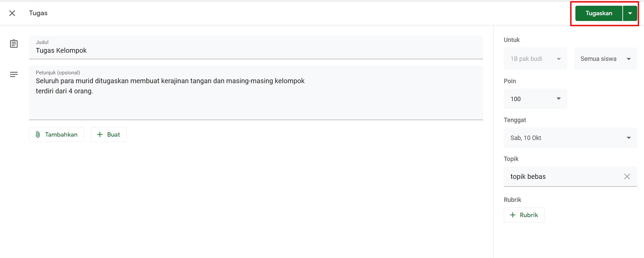Click the paperclip Tambahkan attachment icon
Image resolution: width=644 pixels, height=258 pixels.
tap(38, 134)
